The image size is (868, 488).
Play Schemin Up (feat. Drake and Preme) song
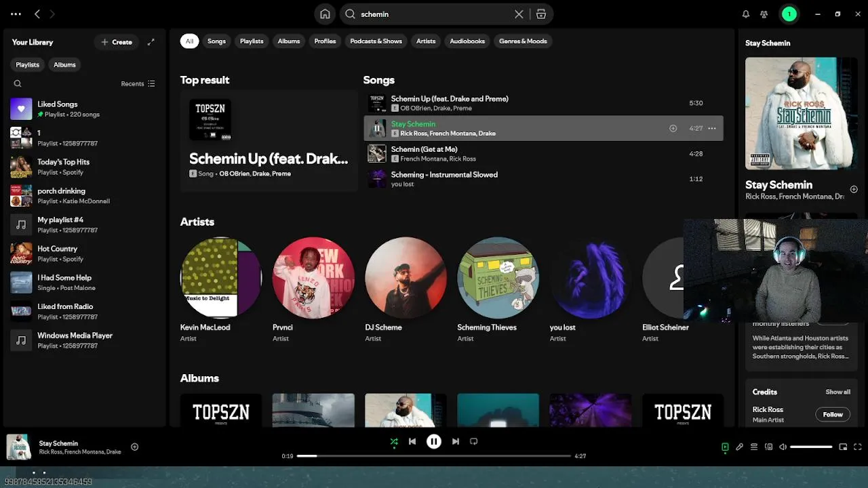click(544, 103)
